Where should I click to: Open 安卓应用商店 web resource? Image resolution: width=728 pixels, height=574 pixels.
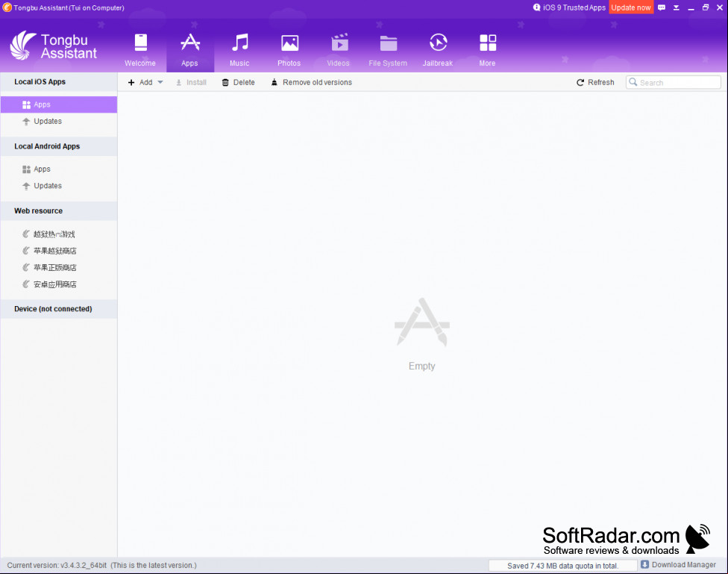[54, 284]
